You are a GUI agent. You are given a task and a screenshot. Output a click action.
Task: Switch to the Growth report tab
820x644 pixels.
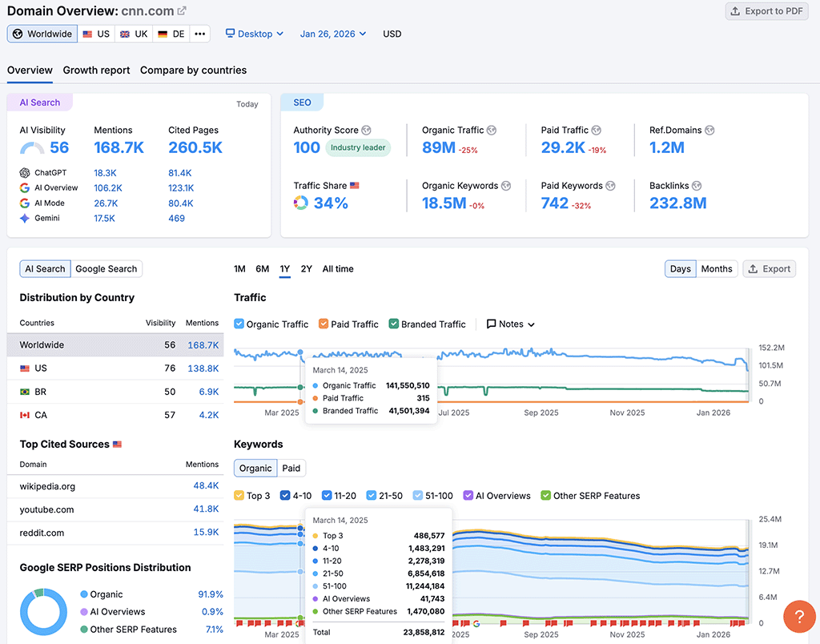[96, 70]
